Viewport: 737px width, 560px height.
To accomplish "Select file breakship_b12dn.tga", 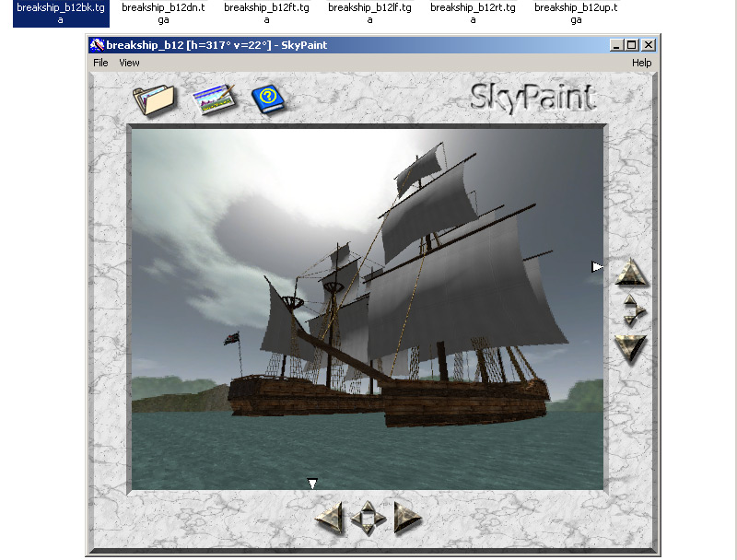I will tap(163, 13).
